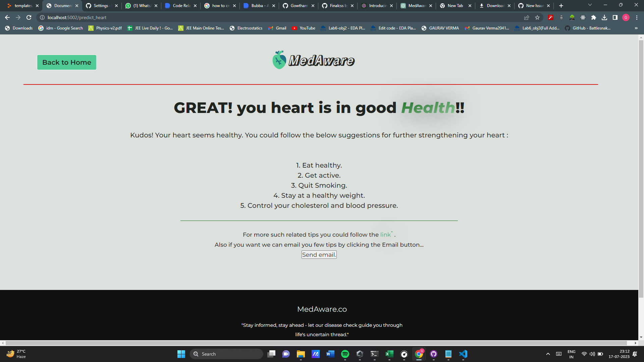Open the Google profile avatar in Chrome
Image resolution: width=644 pixels, height=362 pixels.
point(626,17)
